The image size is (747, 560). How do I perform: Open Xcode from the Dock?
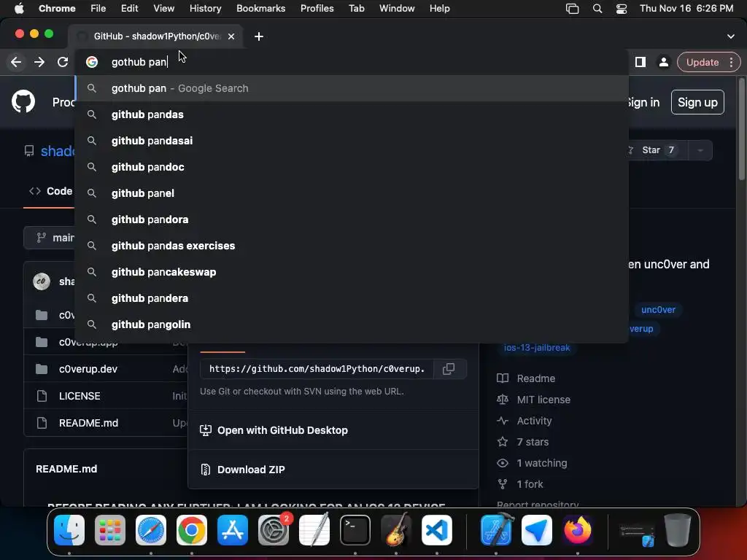496,530
